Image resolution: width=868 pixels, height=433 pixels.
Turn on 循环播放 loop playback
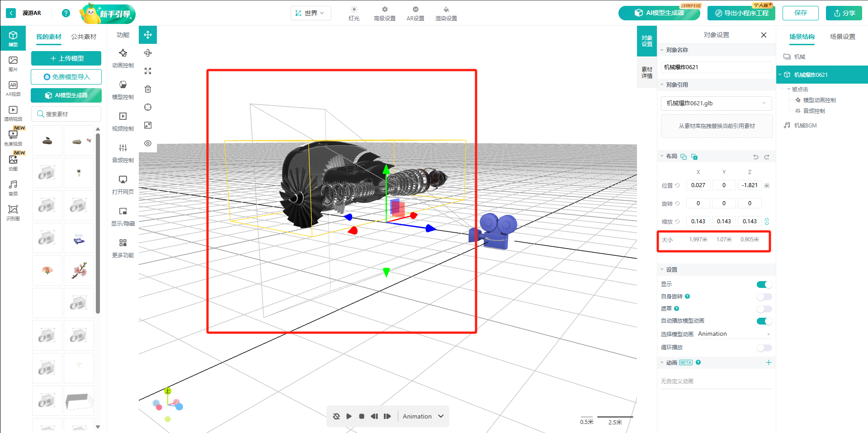pos(764,348)
